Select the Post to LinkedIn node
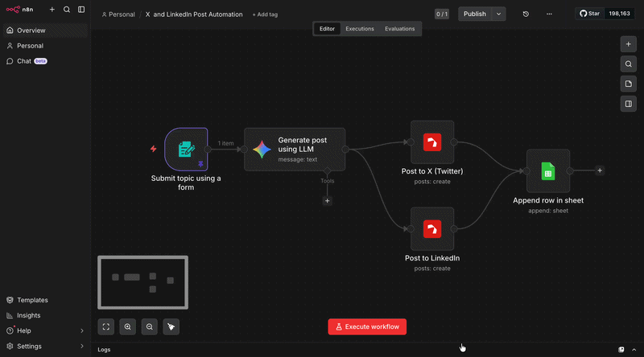 (432, 229)
